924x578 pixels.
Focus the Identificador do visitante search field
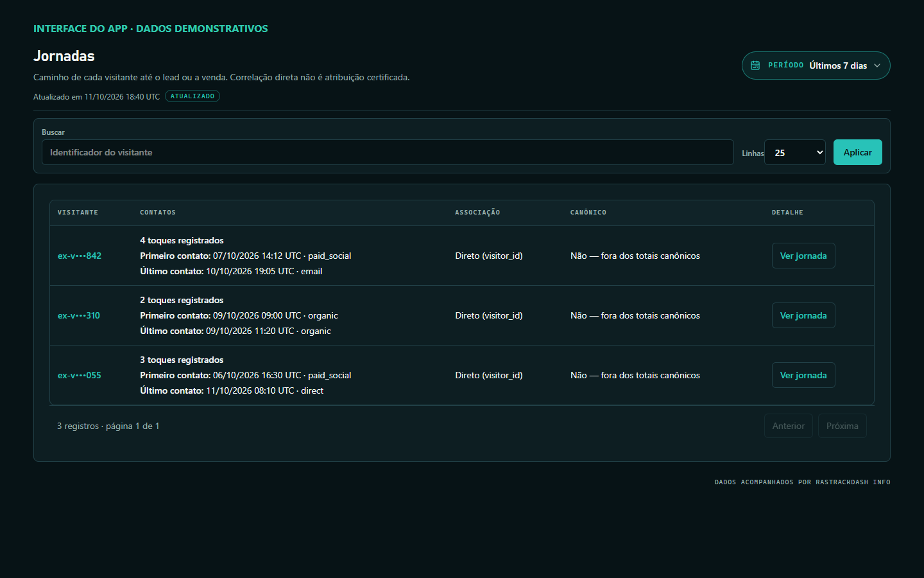pos(388,152)
